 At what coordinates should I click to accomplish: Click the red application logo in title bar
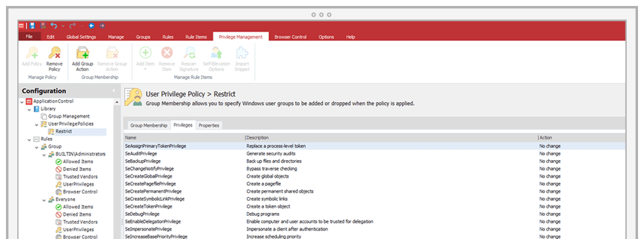tap(22, 26)
